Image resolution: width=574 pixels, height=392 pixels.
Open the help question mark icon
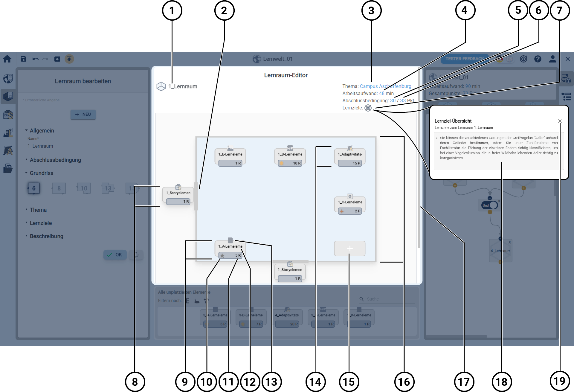pyautogui.click(x=538, y=59)
